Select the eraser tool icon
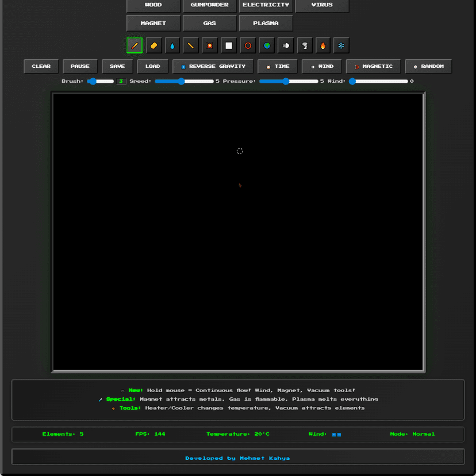Image resolution: width=476 pixels, height=476 pixels. coord(153,45)
